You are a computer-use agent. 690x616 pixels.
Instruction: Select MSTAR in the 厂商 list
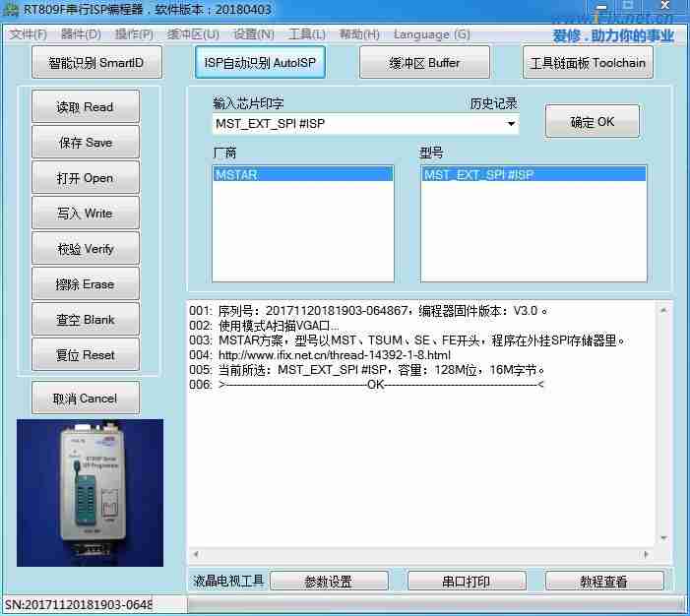[x=303, y=175]
